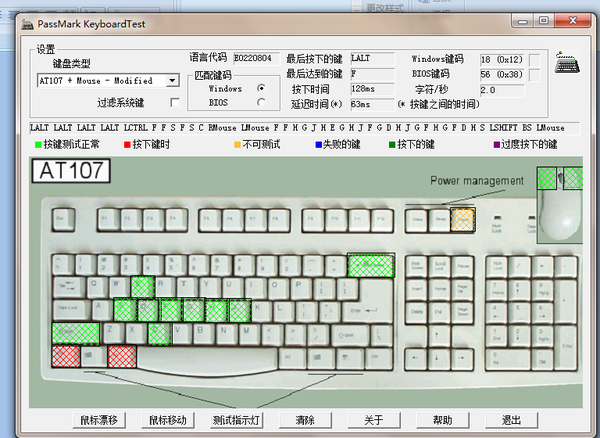Click the red left Ctrl key on the keyboard image

tap(66, 356)
